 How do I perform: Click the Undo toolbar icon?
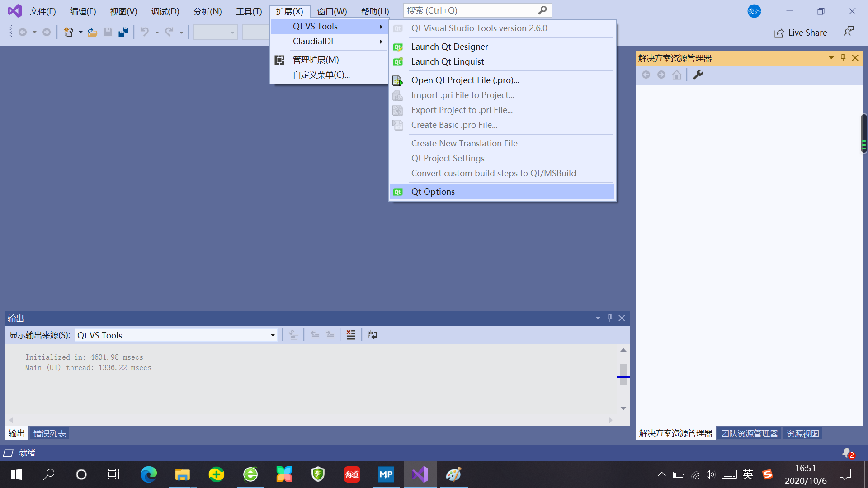pyautogui.click(x=144, y=32)
